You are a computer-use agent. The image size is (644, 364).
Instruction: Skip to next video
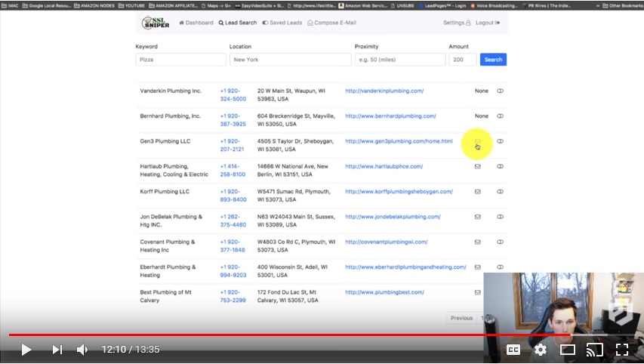(57, 350)
